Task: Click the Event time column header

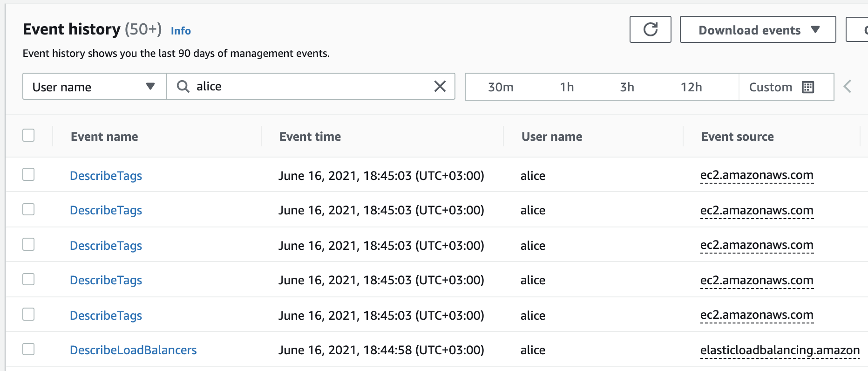Action: [310, 137]
